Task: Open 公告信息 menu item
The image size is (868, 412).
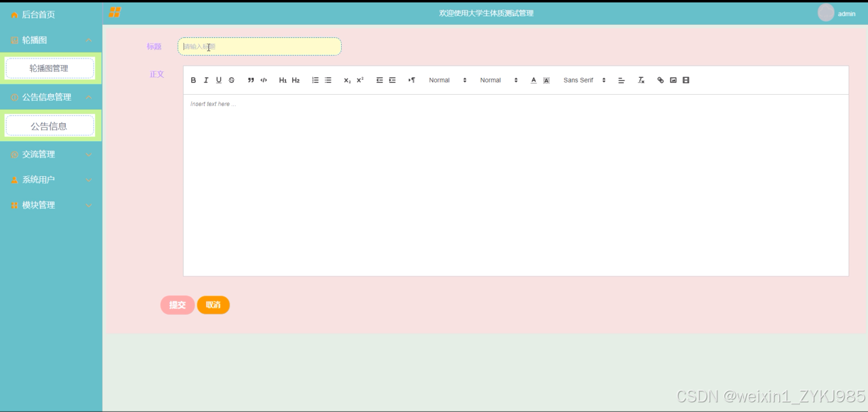Action: 50,126
